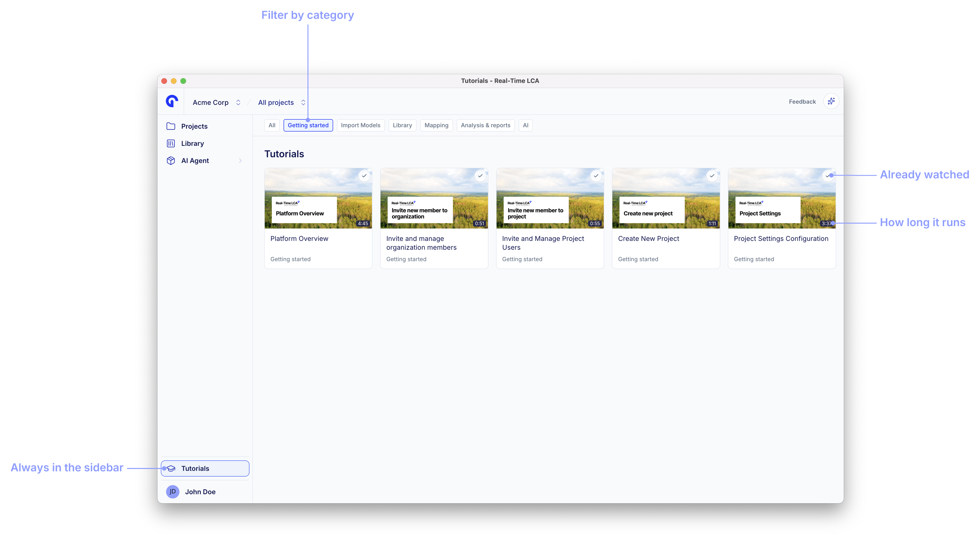Toggle watched checkmark on Create New Project card
The height and width of the screenshot is (549, 980).
tap(712, 176)
